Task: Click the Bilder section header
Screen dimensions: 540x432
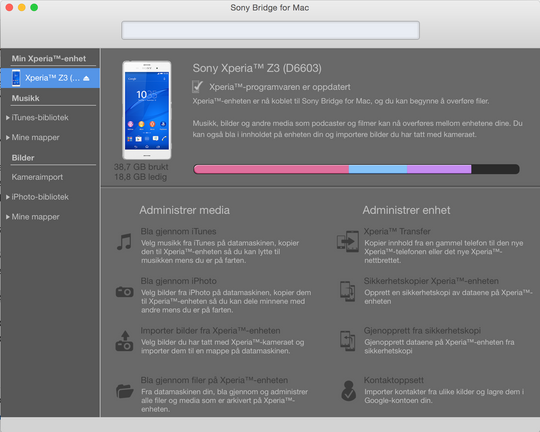Action: pyautogui.click(x=23, y=158)
